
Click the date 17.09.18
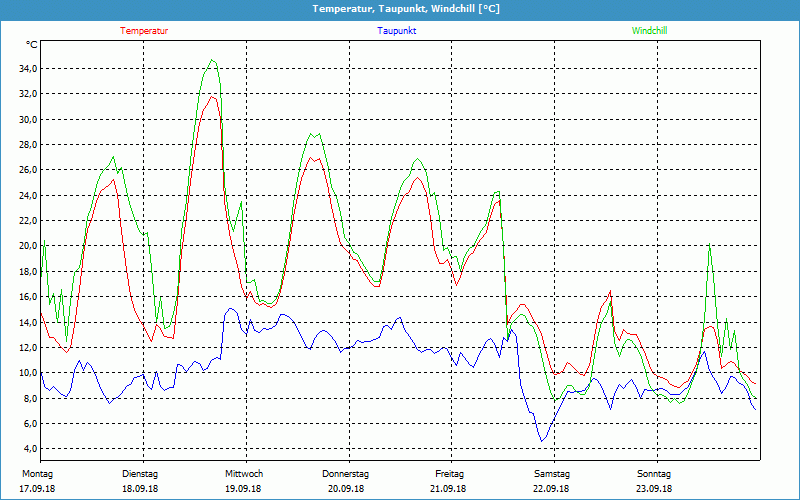tap(37, 489)
